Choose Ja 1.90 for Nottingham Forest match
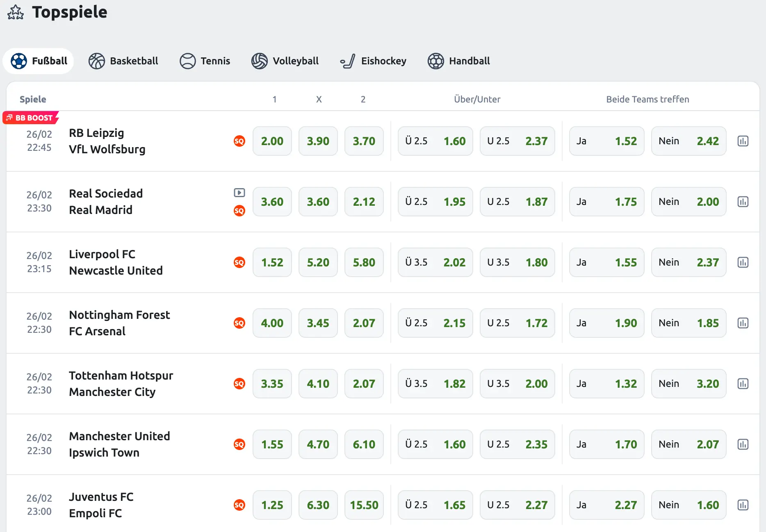The width and height of the screenshot is (766, 532). click(x=607, y=323)
